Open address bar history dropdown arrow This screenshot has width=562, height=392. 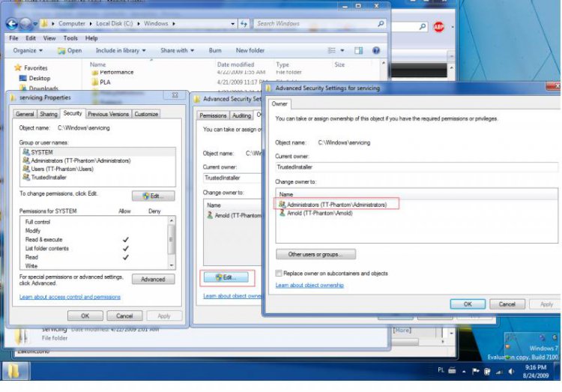pyautogui.click(x=233, y=24)
